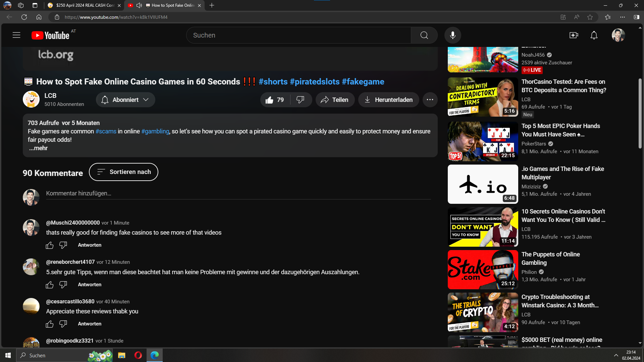Image resolution: width=644 pixels, height=362 pixels.
Task: Open @robingoodkz3321 commenter profile
Action: coord(70,341)
